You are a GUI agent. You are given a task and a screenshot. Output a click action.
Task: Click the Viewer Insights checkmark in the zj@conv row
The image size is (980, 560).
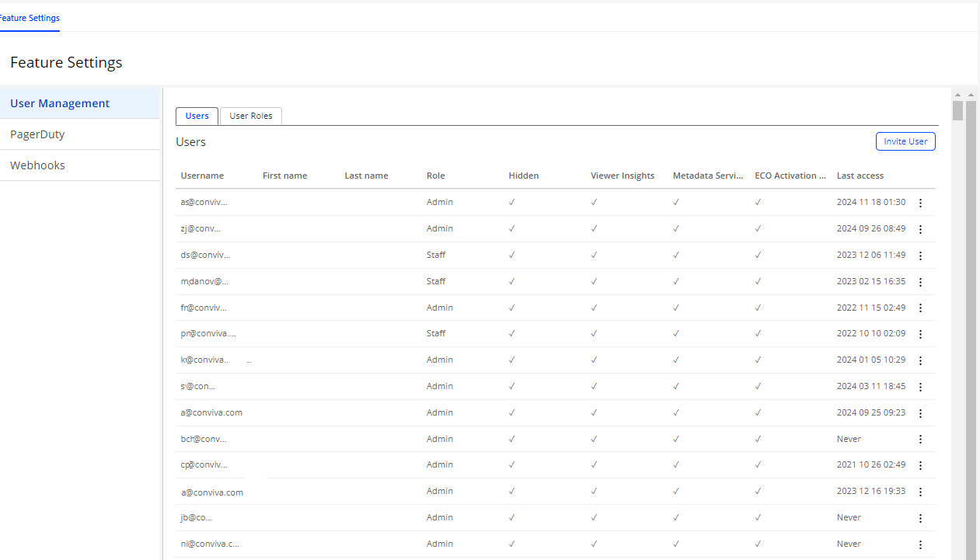(594, 228)
